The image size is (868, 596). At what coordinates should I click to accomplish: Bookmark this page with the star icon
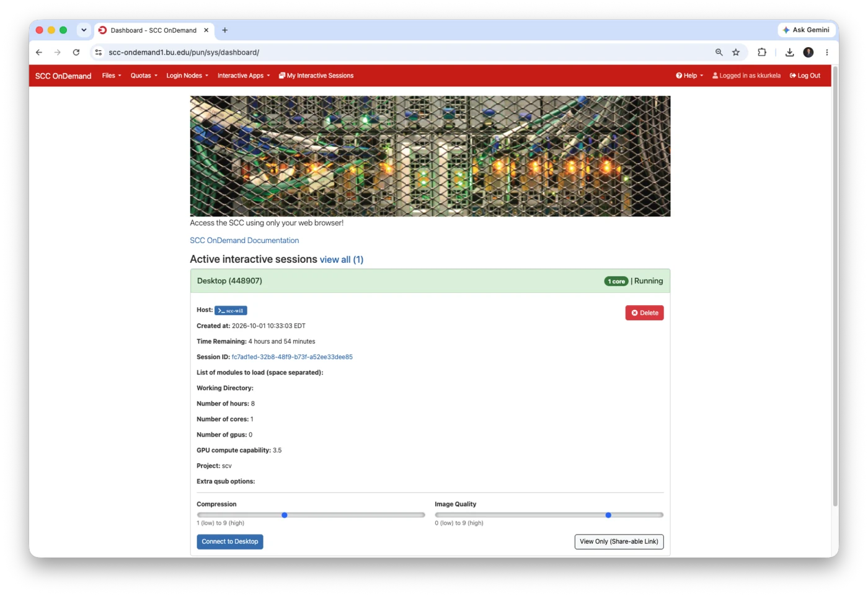coord(736,53)
